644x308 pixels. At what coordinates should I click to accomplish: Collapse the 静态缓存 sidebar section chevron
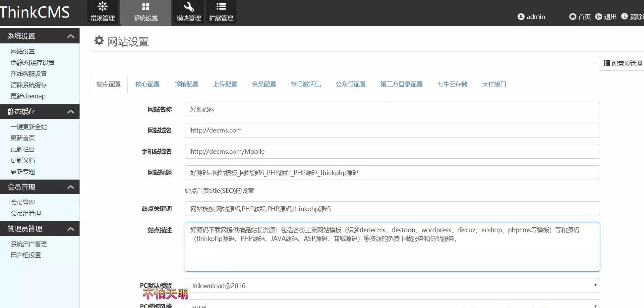pos(70,111)
